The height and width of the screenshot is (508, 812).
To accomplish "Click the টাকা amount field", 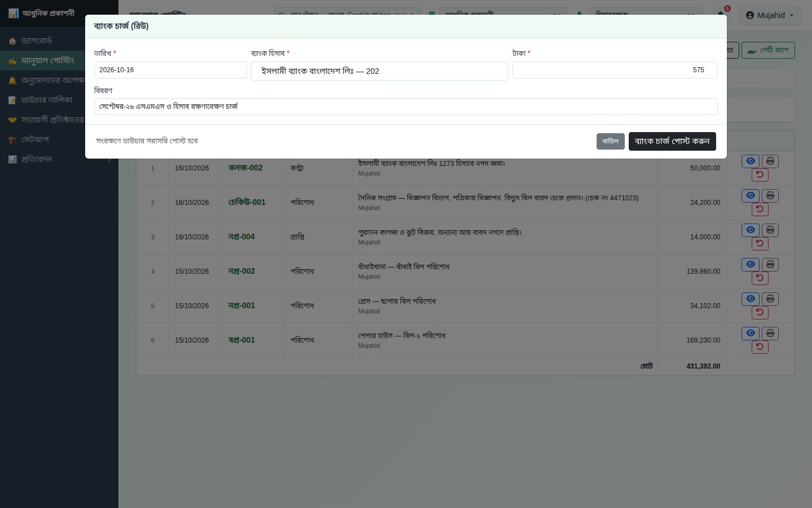I will point(615,70).
